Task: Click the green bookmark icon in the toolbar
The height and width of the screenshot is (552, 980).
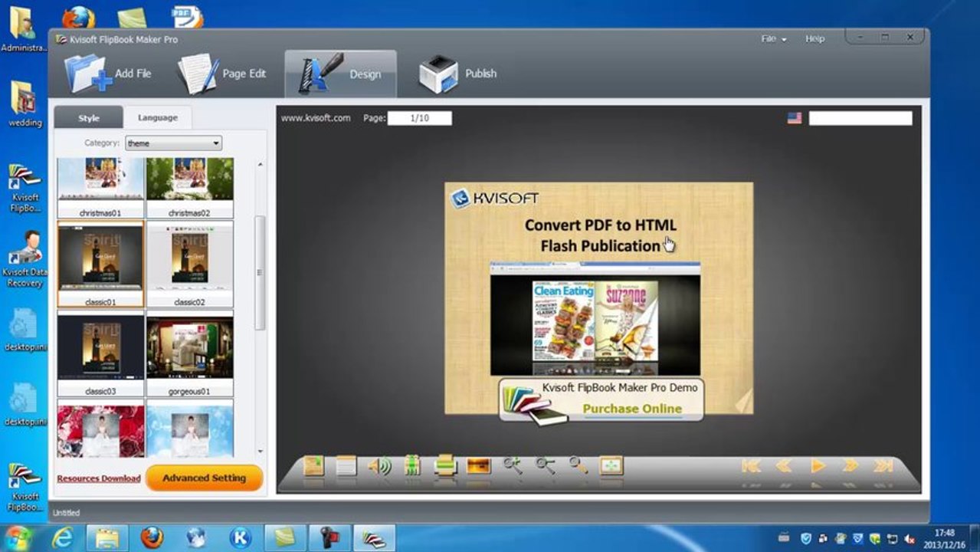Action: (x=412, y=465)
